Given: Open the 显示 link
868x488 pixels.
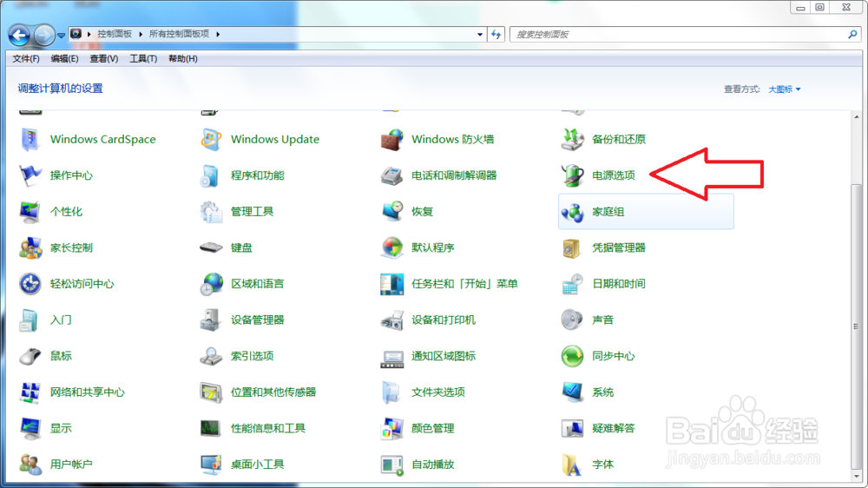Looking at the screenshot, I should click(61, 428).
